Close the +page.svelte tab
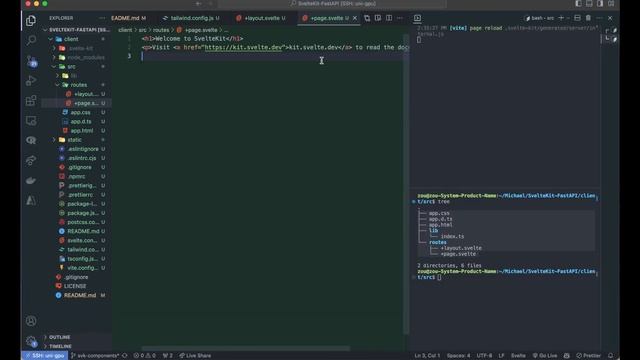Screen dimensions: 640x360 [x=355, y=18]
